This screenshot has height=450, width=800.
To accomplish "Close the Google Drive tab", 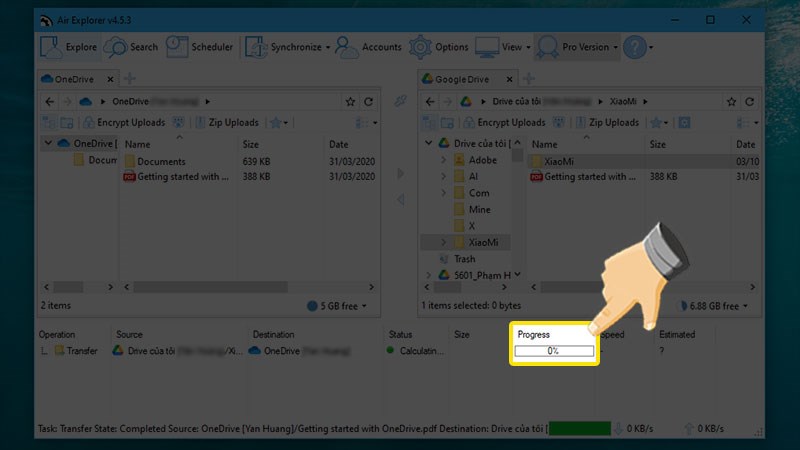I will [509, 79].
